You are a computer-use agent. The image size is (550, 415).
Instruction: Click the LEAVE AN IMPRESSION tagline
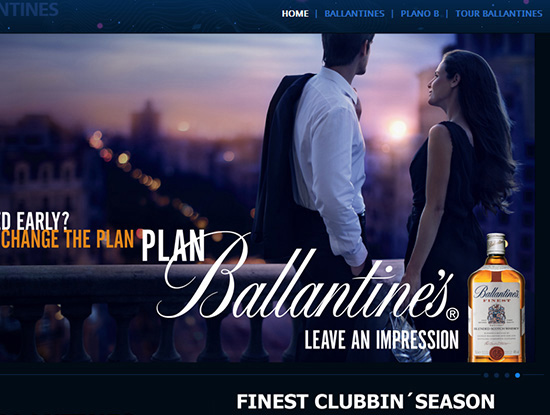pos(381,340)
